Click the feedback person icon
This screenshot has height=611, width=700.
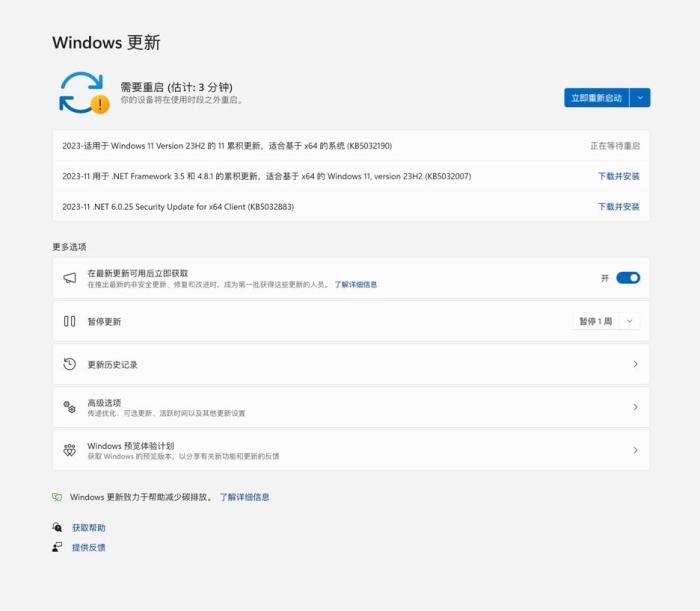click(x=57, y=547)
